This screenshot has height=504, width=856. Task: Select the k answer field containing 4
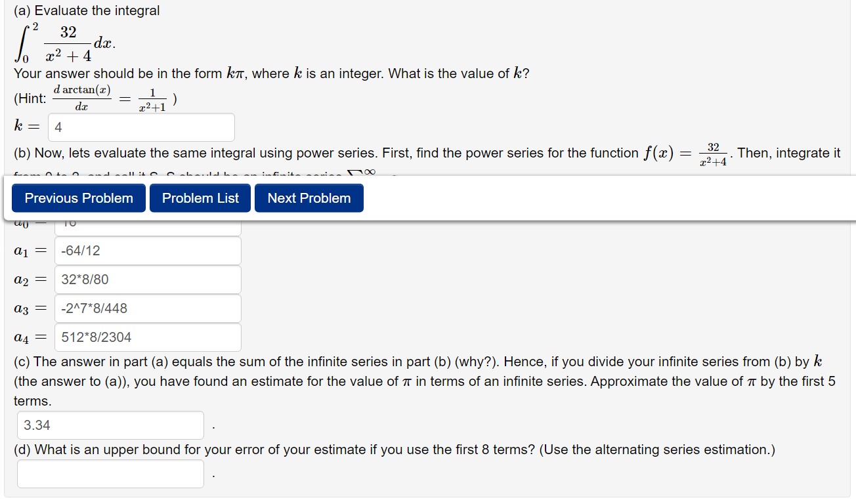pyautogui.click(x=141, y=127)
